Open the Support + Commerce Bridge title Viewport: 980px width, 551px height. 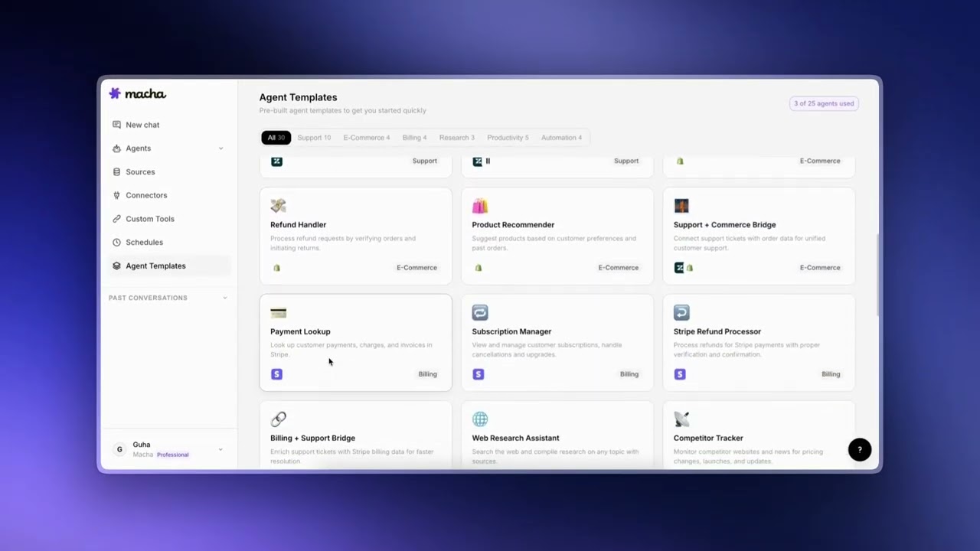pos(724,225)
